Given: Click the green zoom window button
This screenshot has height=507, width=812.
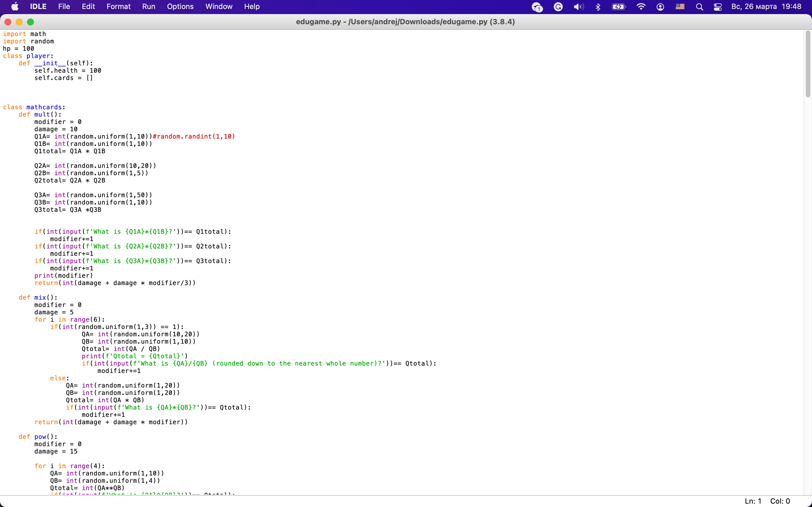Looking at the screenshot, I should [x=30, y=22].
